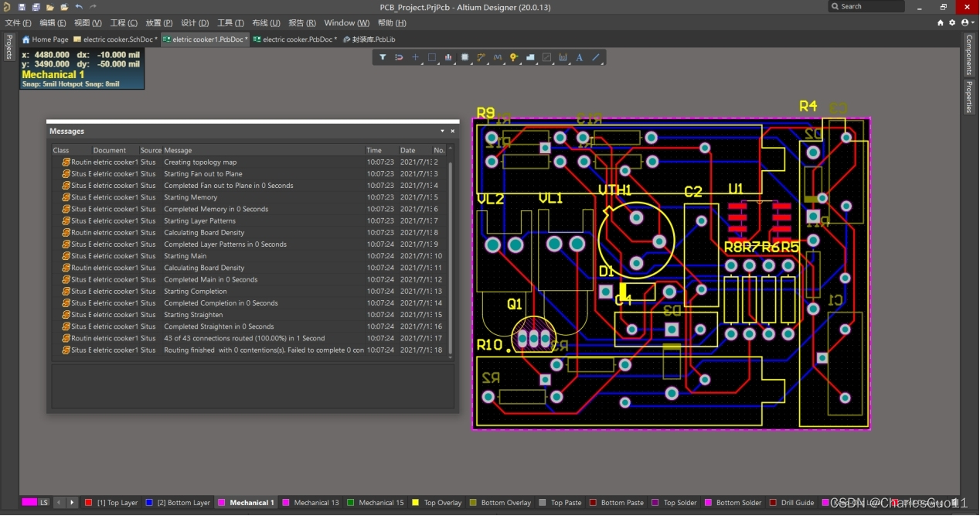Select the Bottom Paste layer tab

(617, 503)
